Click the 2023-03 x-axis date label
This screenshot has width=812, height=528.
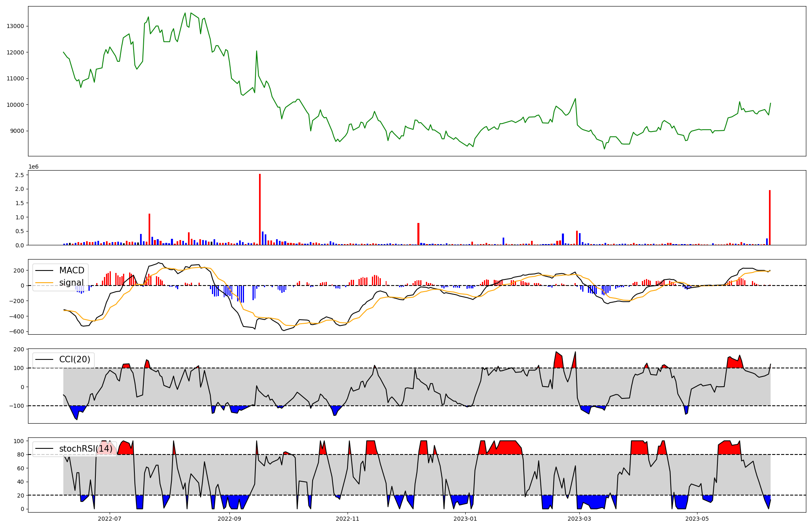(579, 519)
